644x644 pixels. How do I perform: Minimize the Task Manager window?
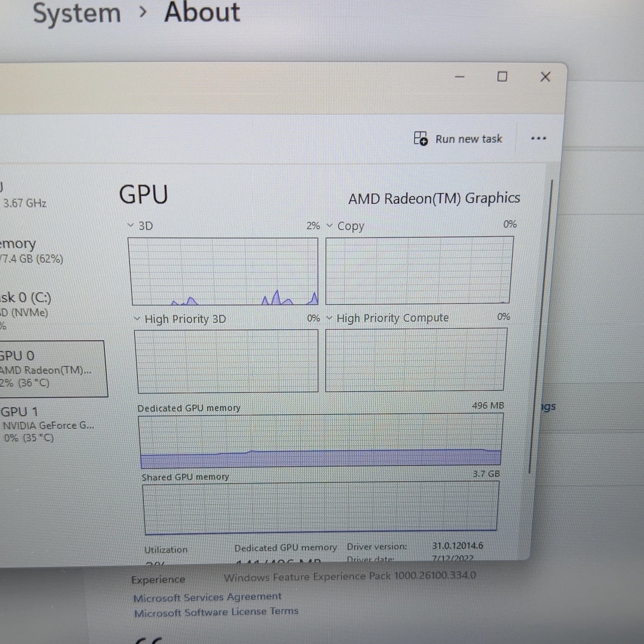point(460,77)
